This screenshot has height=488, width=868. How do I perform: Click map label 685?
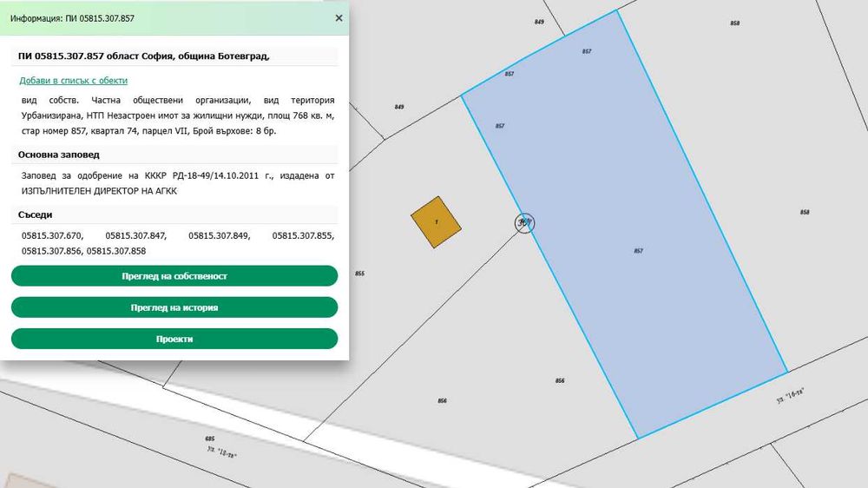210,439
